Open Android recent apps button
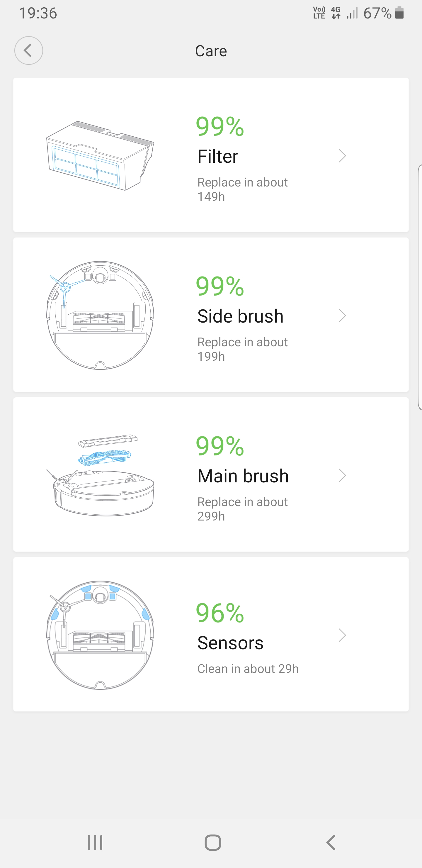 [95, 842]
